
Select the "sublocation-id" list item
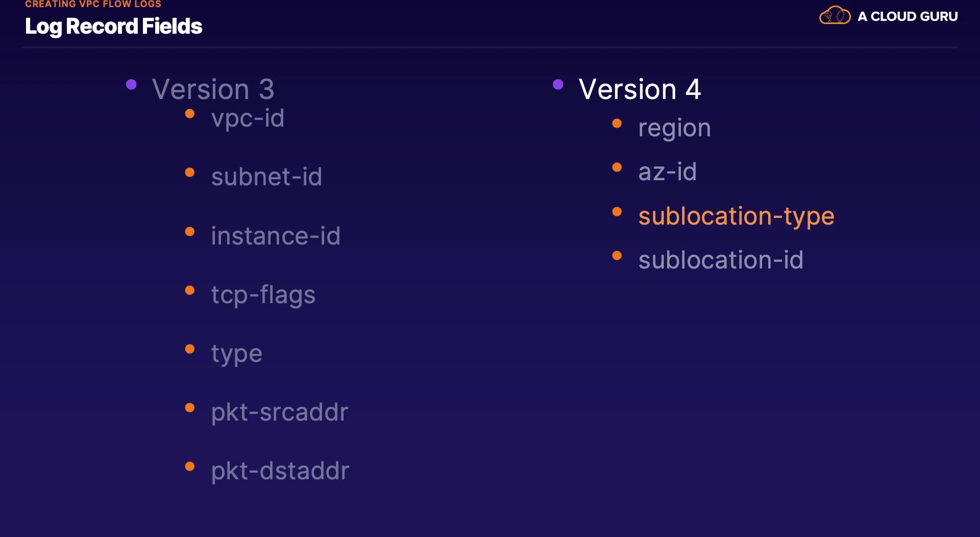721,260
